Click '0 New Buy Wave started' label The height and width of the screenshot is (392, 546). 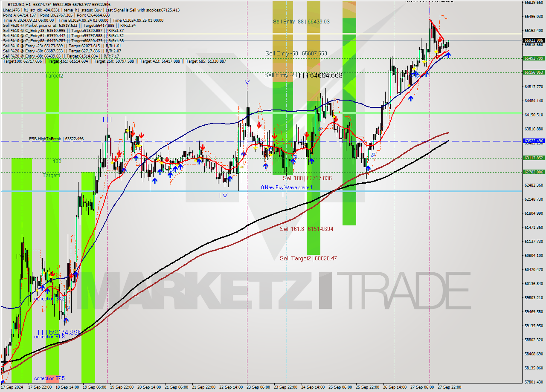click(286, 187)
